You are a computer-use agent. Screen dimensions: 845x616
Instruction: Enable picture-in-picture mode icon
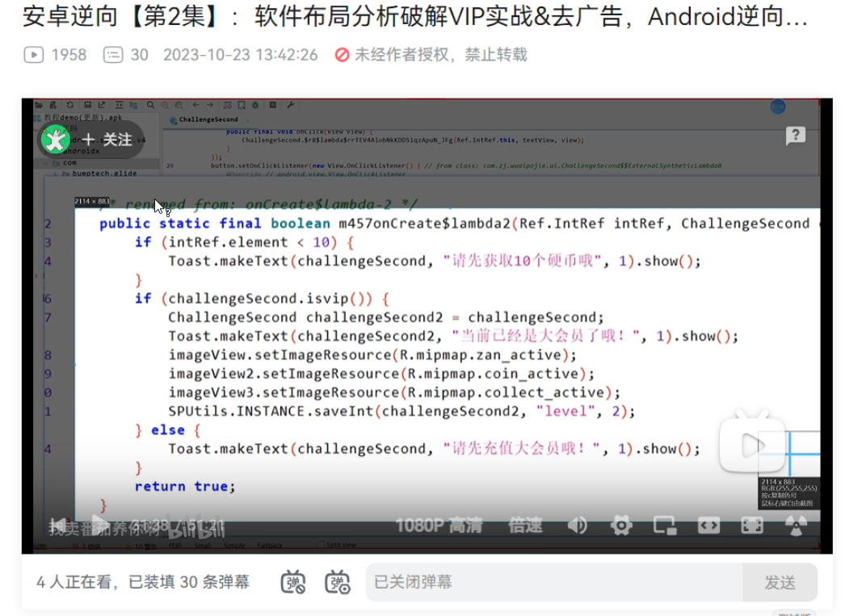coord(665,525)
